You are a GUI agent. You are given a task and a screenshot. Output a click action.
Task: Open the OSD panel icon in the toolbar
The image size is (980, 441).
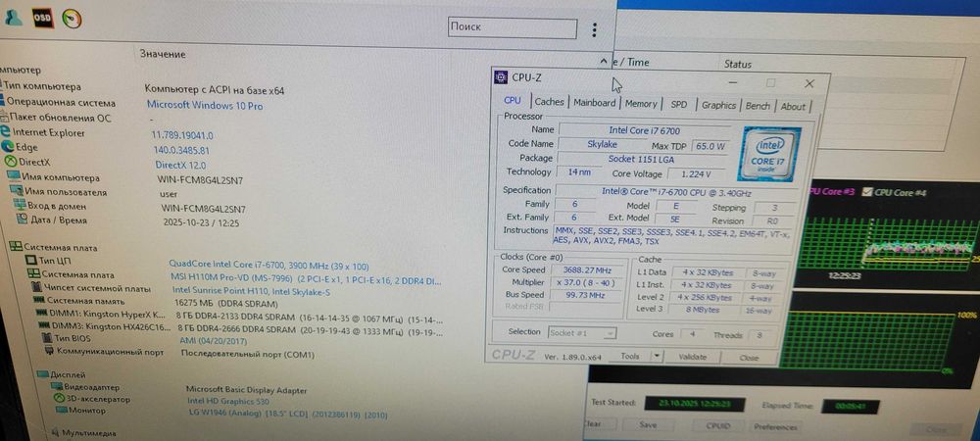click(x=43, y=18)
